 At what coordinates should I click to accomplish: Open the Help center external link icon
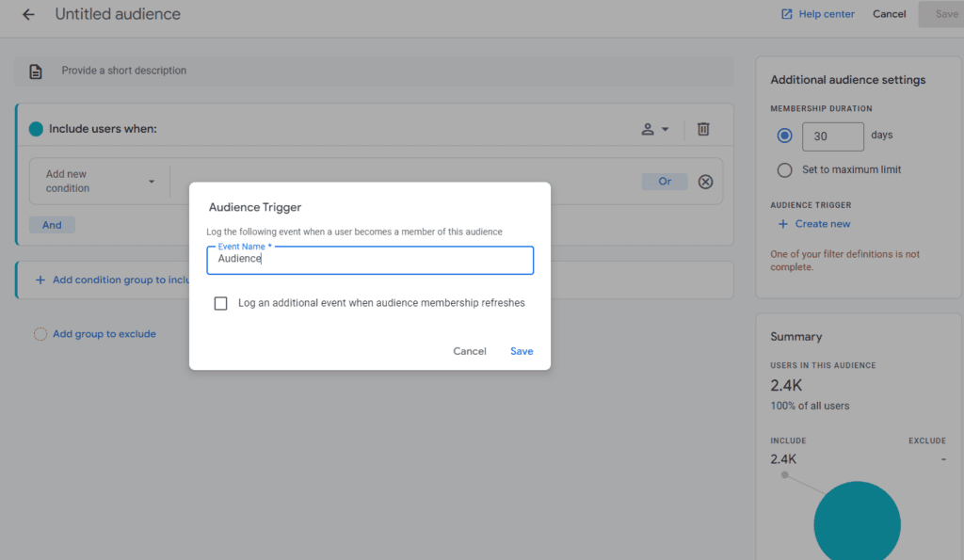(786, 13)
